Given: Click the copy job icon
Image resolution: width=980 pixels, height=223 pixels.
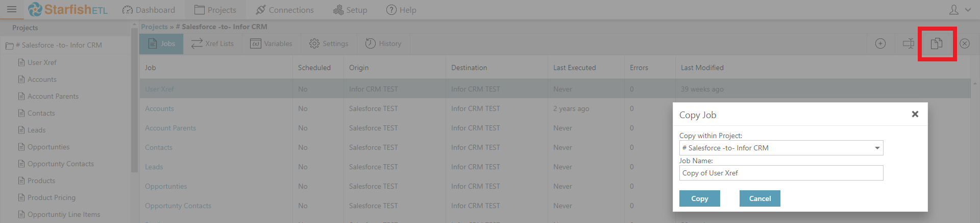Looking at the screenshot, I should [937, 44].
